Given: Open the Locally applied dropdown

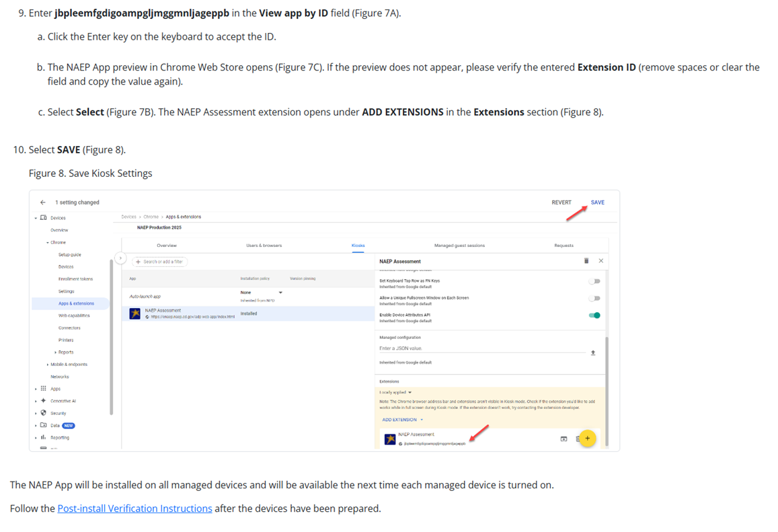Looking at the screenshot, I should point(395,393).
